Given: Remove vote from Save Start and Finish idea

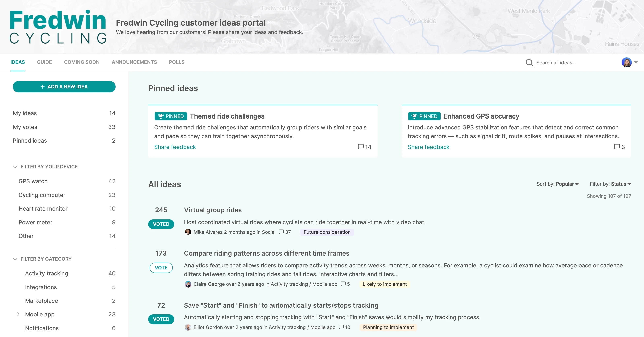Looking at the screenshot, I should click(x=161, y=319).
